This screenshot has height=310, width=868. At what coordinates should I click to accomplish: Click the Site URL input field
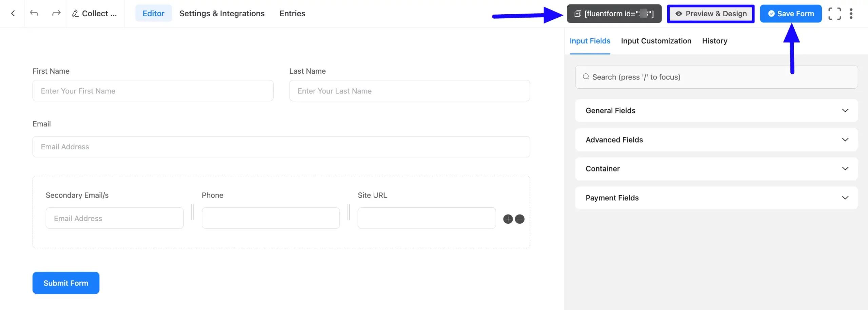pyautogui.click(x=427, y=218)
